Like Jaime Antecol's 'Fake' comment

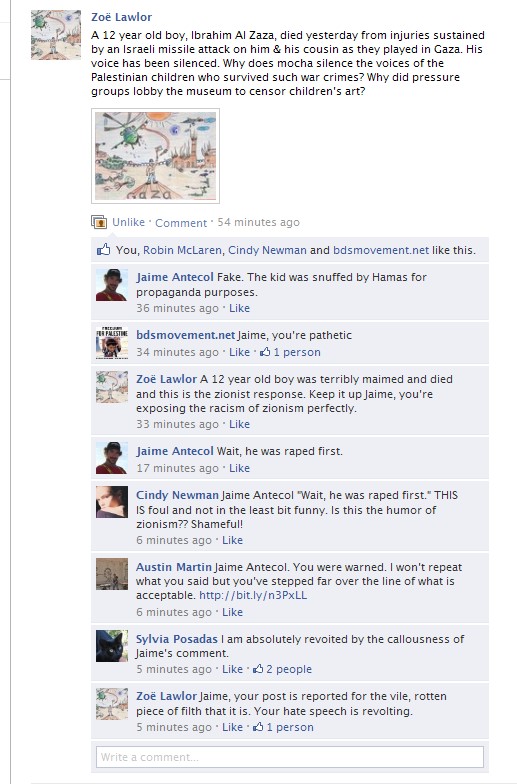[x=239, y=308]
